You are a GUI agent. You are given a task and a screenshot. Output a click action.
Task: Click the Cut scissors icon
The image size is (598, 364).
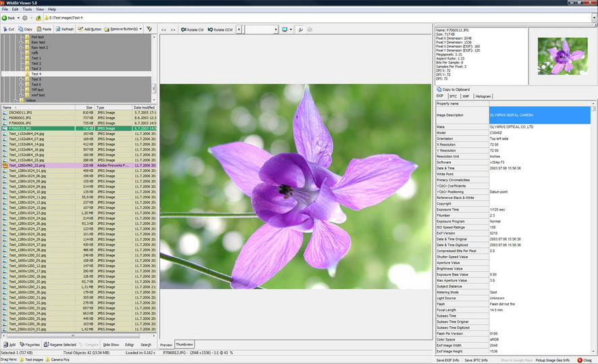(x=5, y=29)
